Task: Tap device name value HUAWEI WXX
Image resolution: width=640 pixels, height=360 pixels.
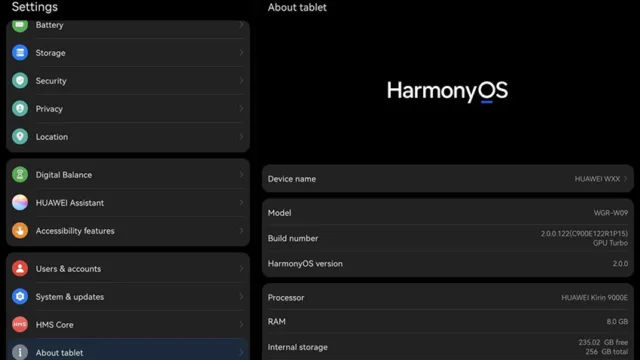Action: [x=597, y=179]
